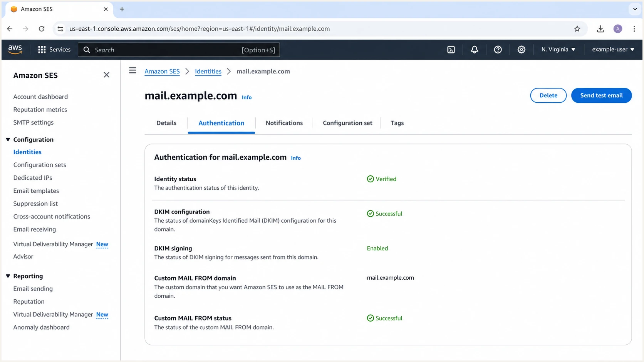Viewport: 644px width, 362px height.
Task: Open CloudShell from the top bar
Action: coord(451,50)
